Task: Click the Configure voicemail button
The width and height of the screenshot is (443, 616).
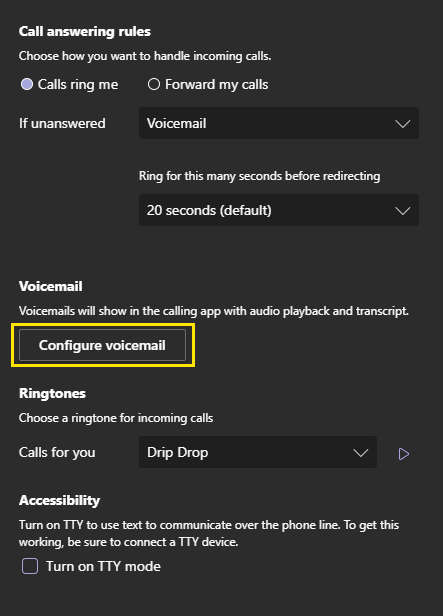Action: 102,345
